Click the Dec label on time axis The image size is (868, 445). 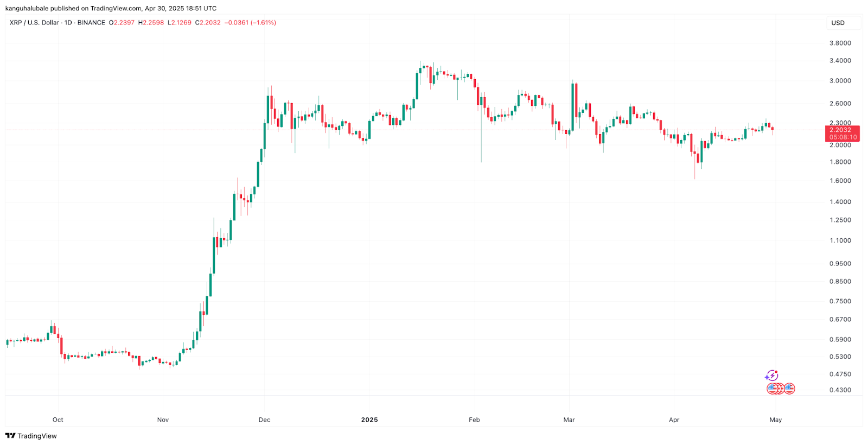pos(264,419)
